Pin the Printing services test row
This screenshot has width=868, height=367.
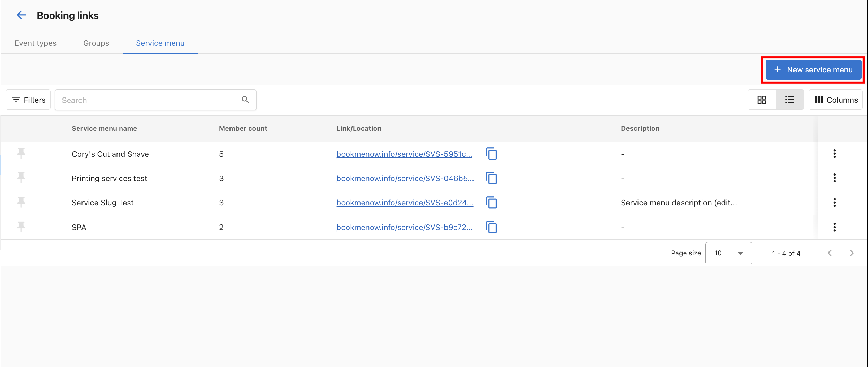tap(21, 178)
